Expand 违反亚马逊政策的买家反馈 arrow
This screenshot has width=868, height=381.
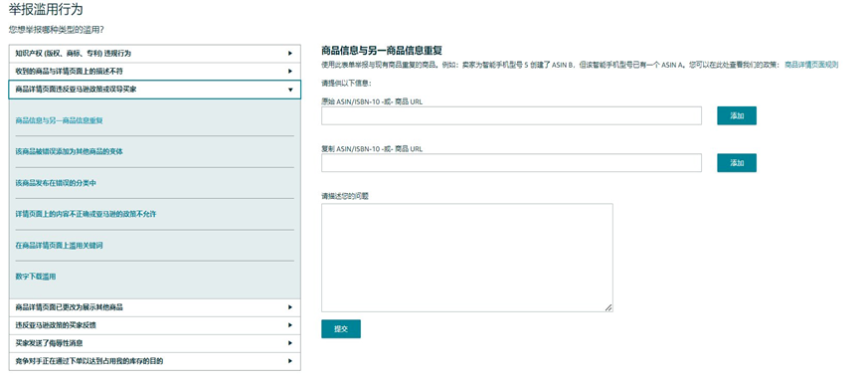pos(290,325)
